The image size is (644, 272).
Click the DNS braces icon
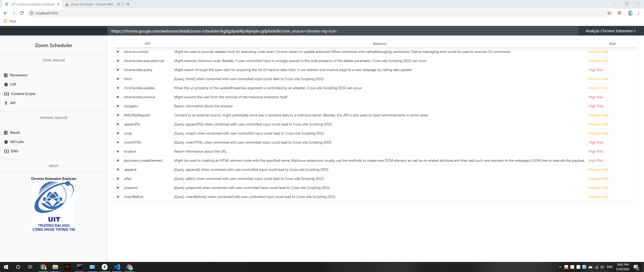(x=7, y=151)
